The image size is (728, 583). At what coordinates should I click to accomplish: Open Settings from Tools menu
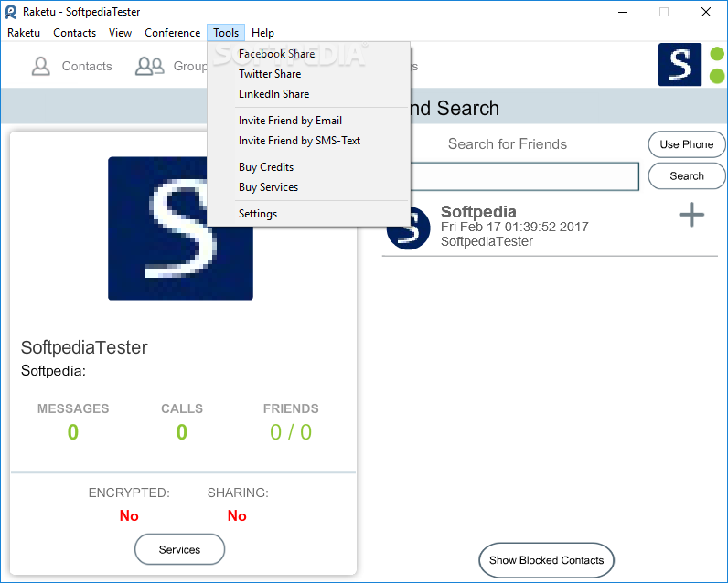click(309, 214)
